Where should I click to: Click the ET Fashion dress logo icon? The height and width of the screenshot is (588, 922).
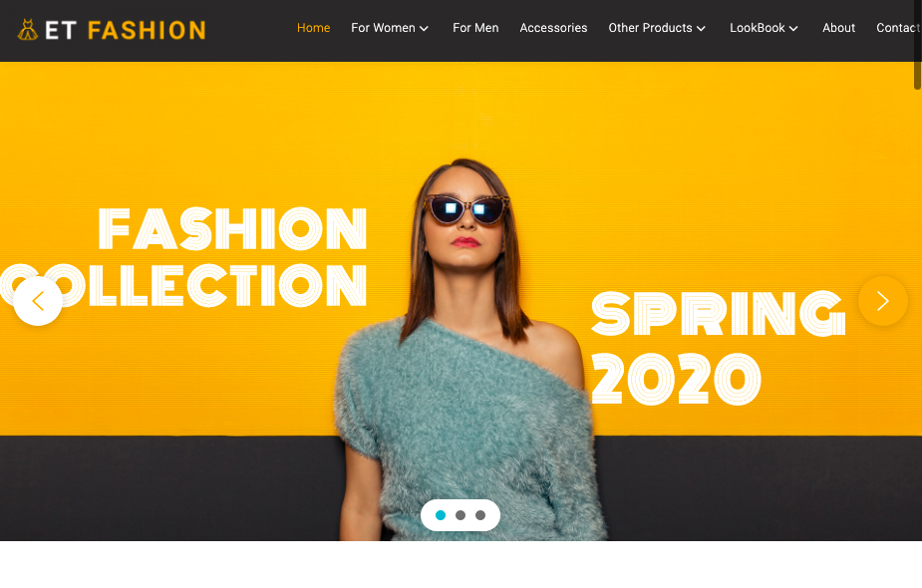pos(27,30)
